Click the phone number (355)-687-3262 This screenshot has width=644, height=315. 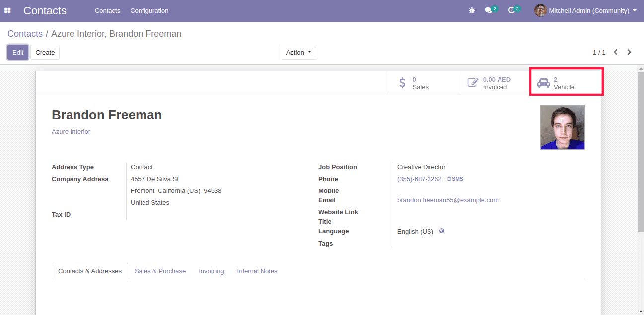click(x=420, y=179)
